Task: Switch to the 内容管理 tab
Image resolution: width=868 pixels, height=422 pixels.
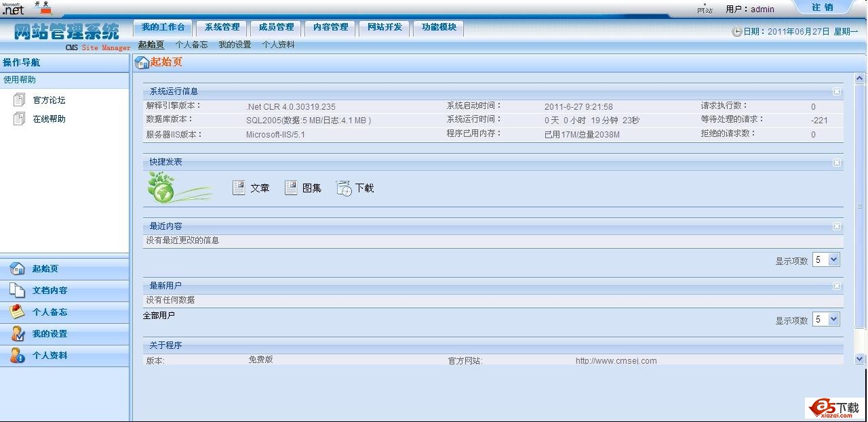Action: pos(331,27)
